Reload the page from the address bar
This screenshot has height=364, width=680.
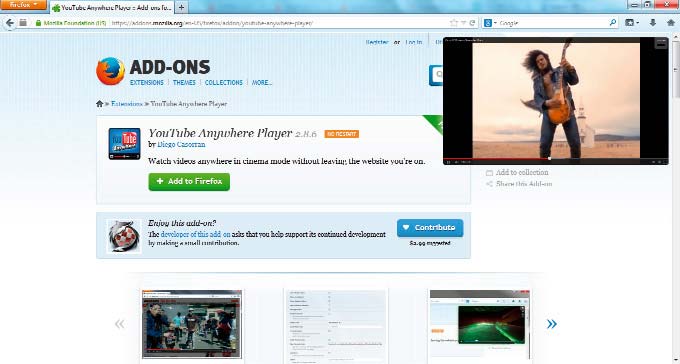[472, 23]
